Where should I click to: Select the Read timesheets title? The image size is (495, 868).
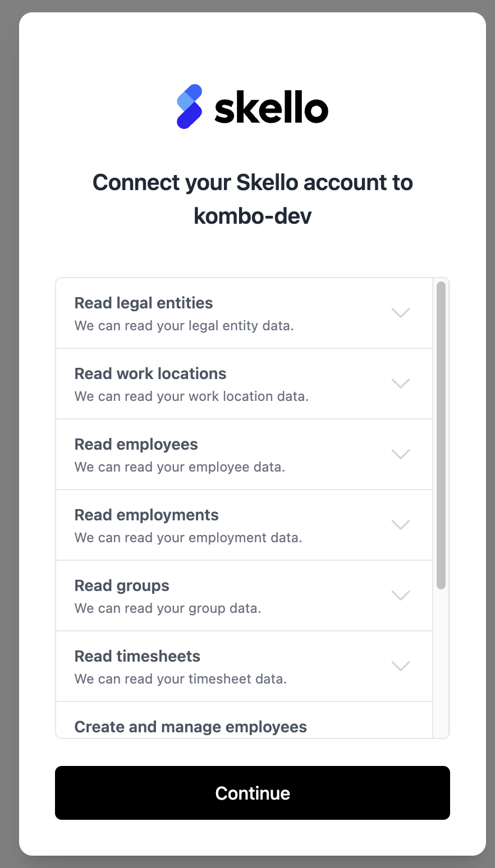pos(137,656)
